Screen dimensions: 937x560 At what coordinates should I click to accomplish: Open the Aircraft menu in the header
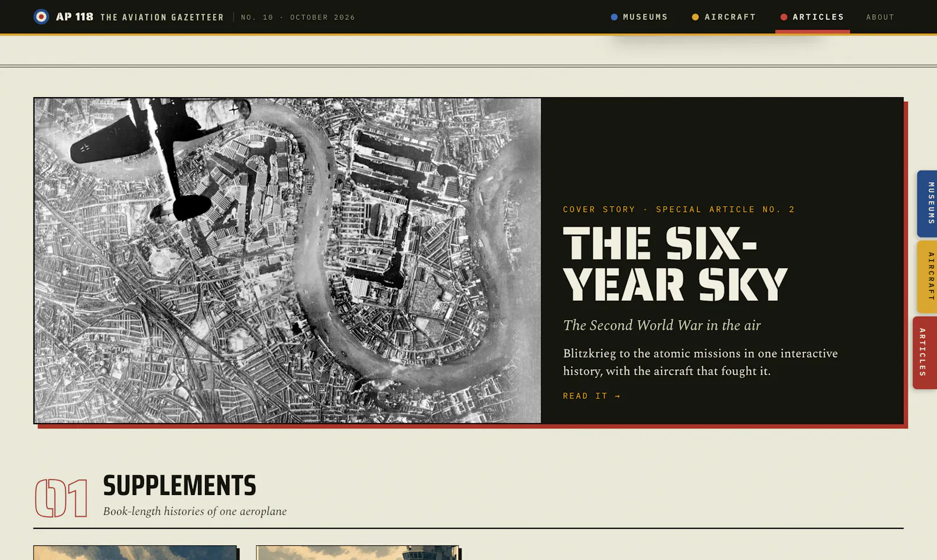pos(724,17)
